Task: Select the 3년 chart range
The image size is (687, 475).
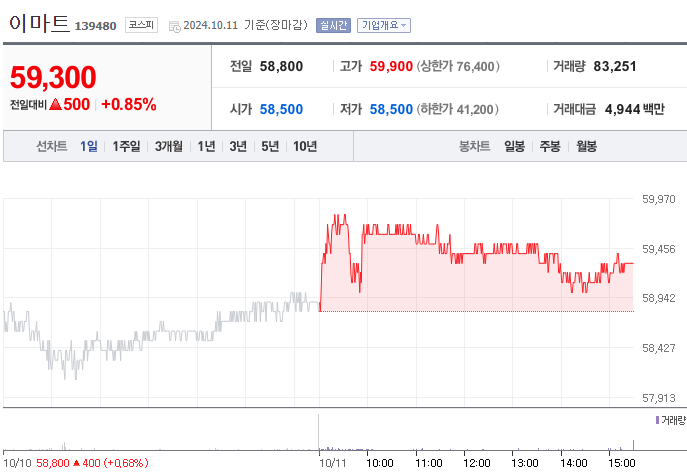Action: tap(238, 146)
